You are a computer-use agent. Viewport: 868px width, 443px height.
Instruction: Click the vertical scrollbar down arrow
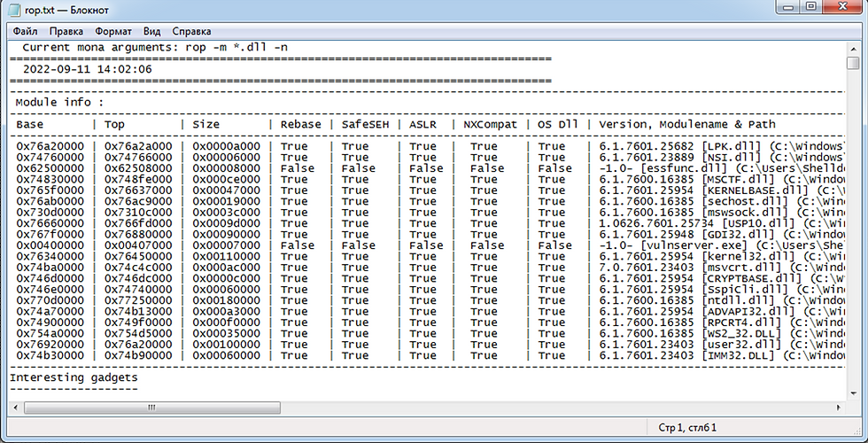click(x=852, y=393)
